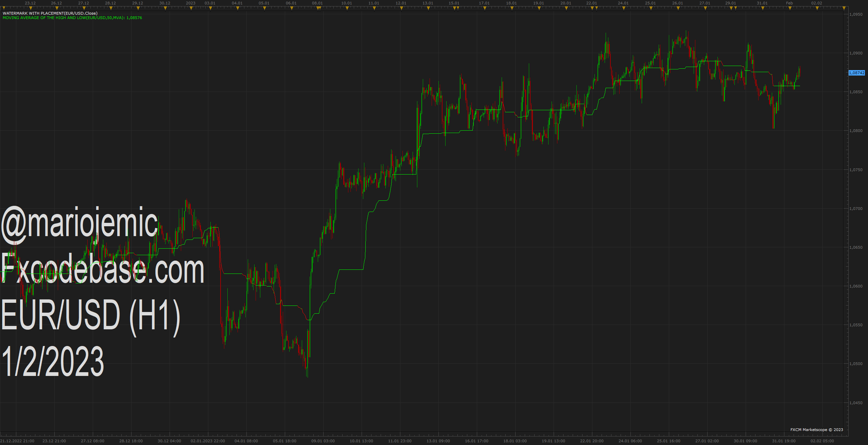This screenshot has width=868, height=445.
Task: Click the 12.01 day marker on top timeline
Action: [x=401, y=3]
